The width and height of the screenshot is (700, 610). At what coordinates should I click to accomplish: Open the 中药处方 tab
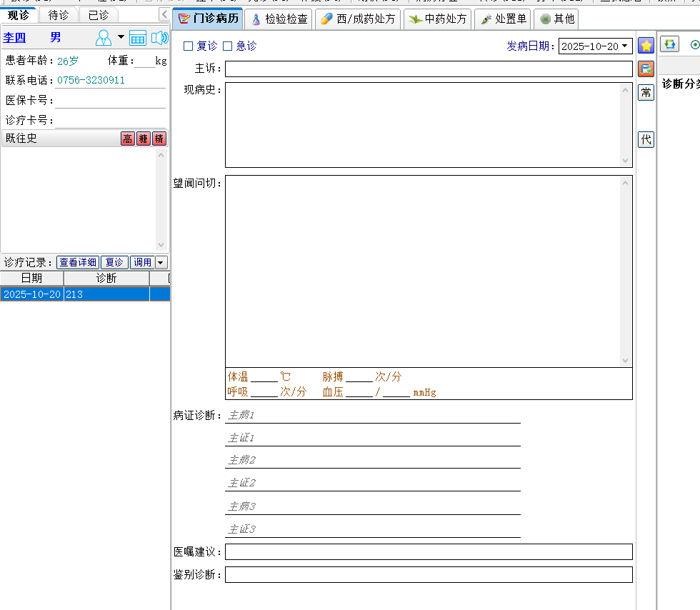click(437, 19)
